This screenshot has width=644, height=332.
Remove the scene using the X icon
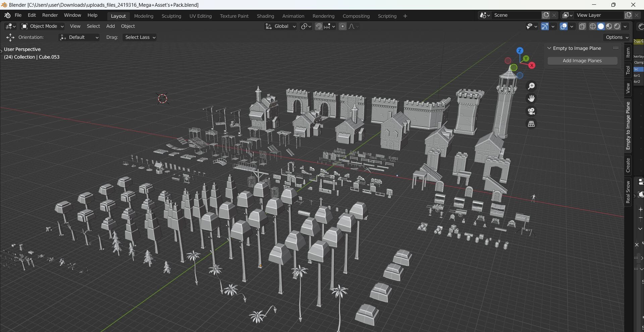pyautogui.click(x=554, y=15)
